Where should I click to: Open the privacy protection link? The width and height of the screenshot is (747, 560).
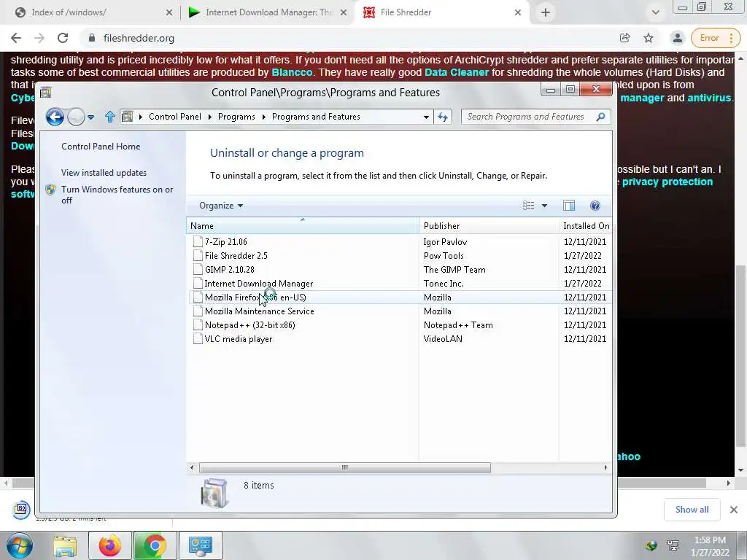(x=667, y=182)
